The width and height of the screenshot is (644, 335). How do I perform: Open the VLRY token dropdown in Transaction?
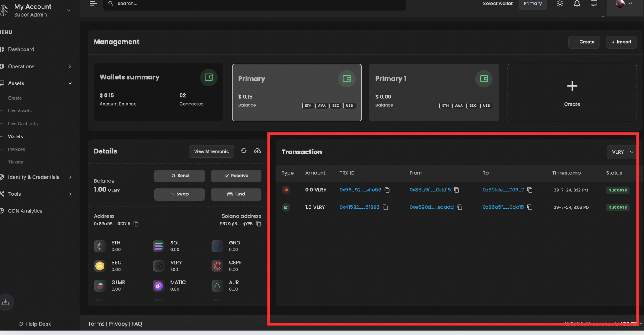[622, 152]
